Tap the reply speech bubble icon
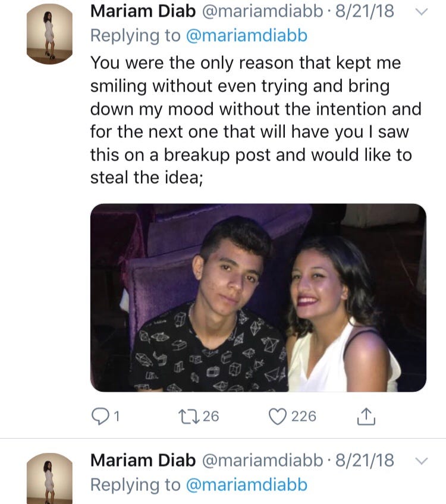This screenshot has width=446, height=504. point(99,416)
